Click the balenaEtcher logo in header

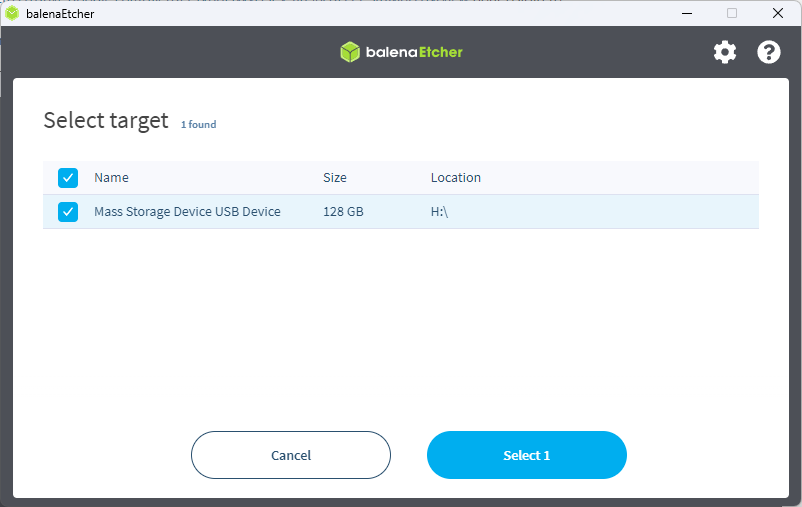pyautogui.click(x=402, y=52)
